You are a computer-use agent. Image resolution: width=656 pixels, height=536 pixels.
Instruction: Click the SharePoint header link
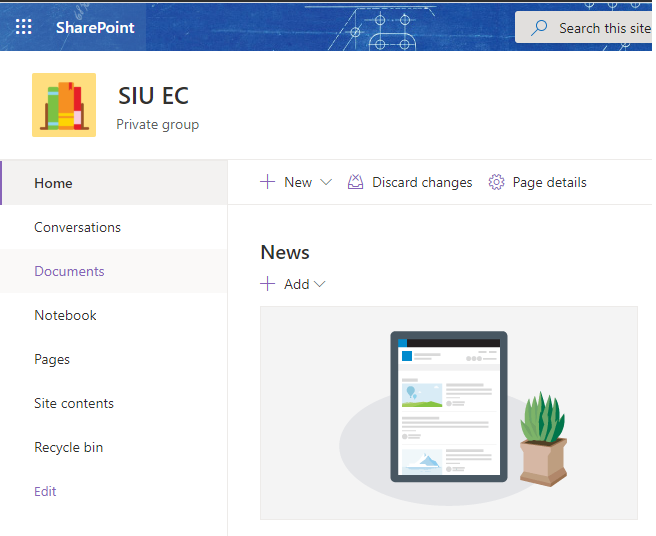95,28
